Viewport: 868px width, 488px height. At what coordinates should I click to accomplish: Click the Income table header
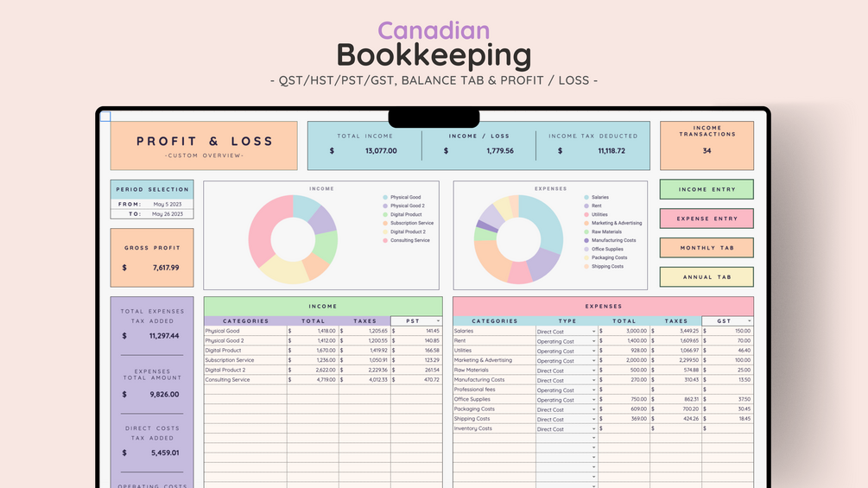coord(323,306)
